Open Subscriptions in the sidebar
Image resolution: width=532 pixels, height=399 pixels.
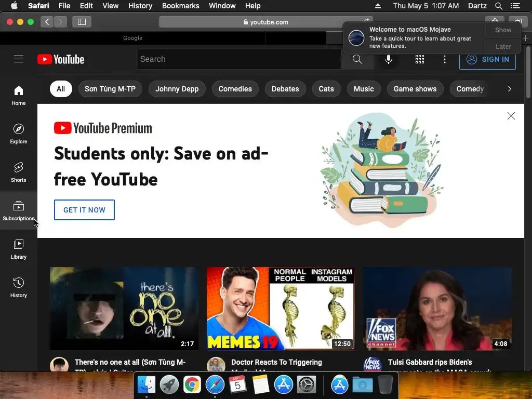pyautogui.click(x=19, y=211)
